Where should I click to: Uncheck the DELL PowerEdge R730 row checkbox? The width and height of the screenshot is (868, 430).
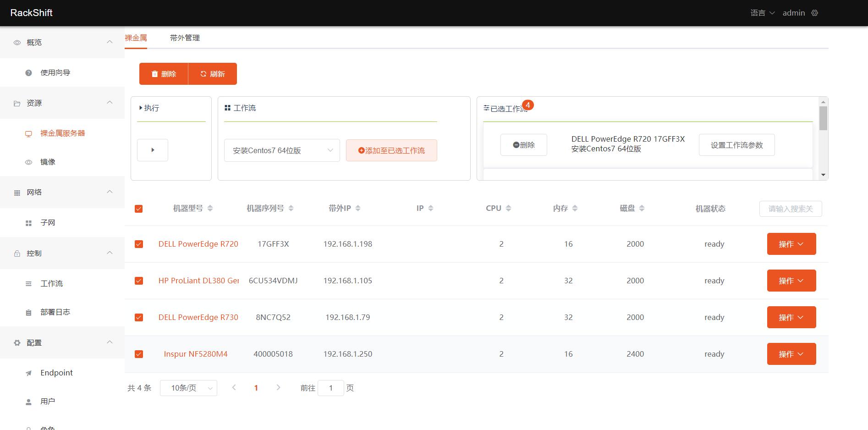coord(139,318)
